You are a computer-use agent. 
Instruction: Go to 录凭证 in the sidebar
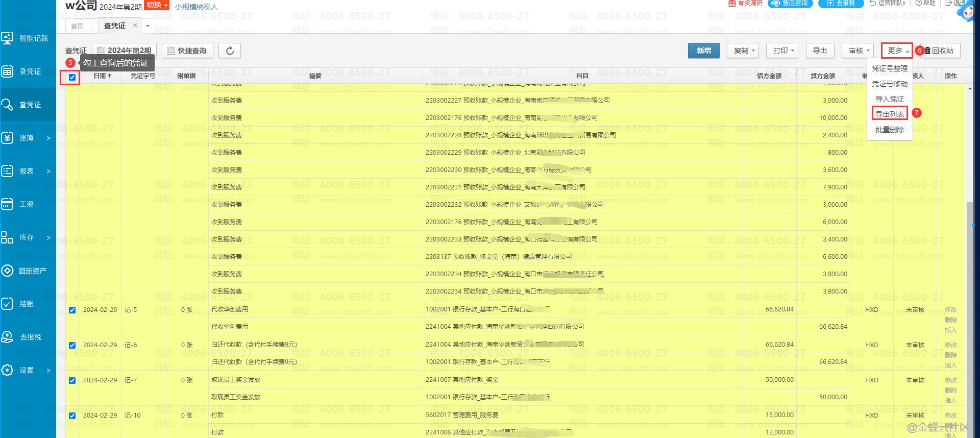[22, 71]
